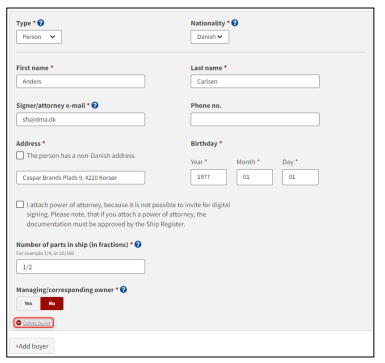Click the birthday Day field

300,177
